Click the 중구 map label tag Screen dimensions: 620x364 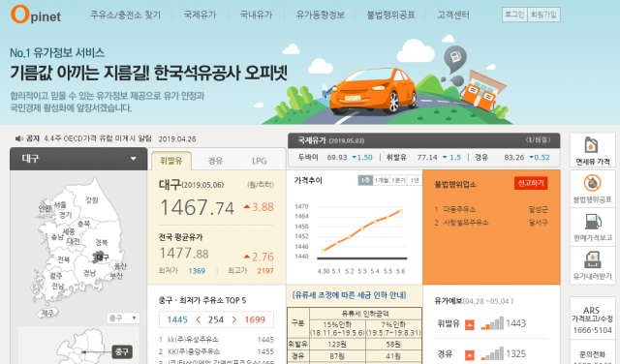click(121, 351)
